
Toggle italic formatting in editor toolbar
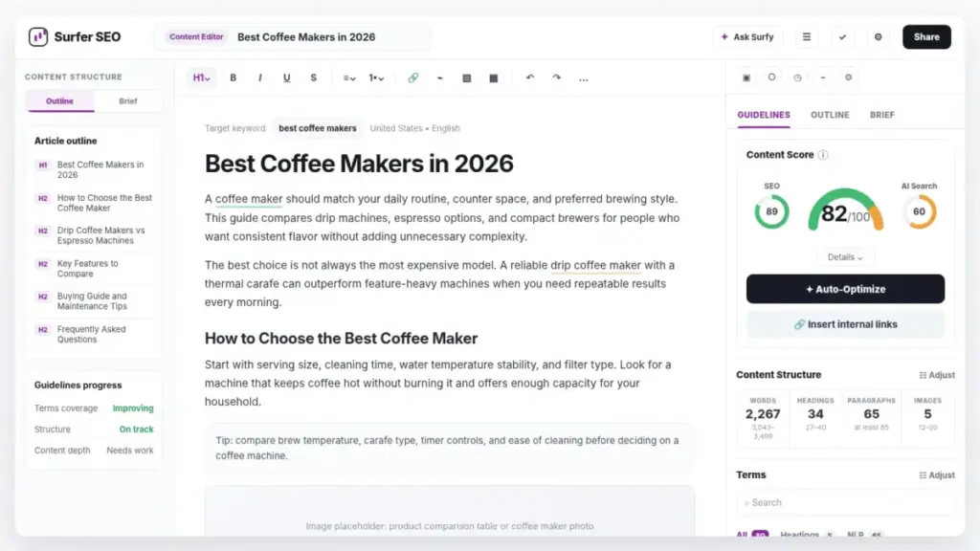(260, 78)
